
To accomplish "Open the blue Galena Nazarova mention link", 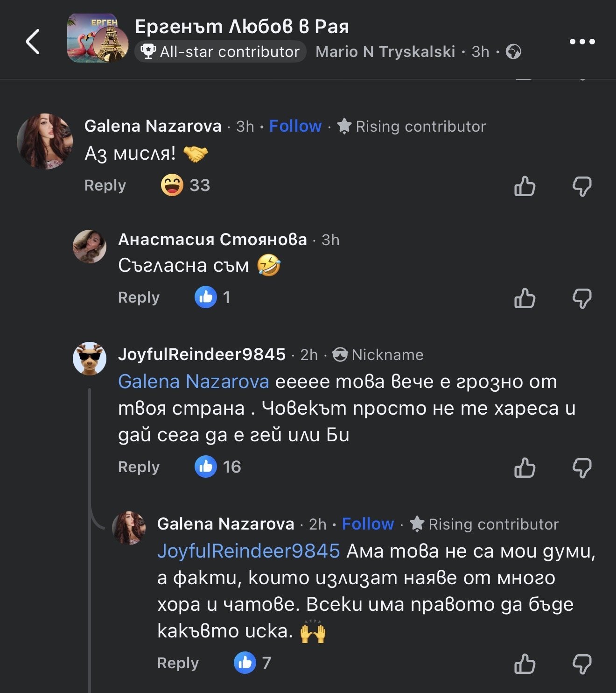I will [193, 382].
